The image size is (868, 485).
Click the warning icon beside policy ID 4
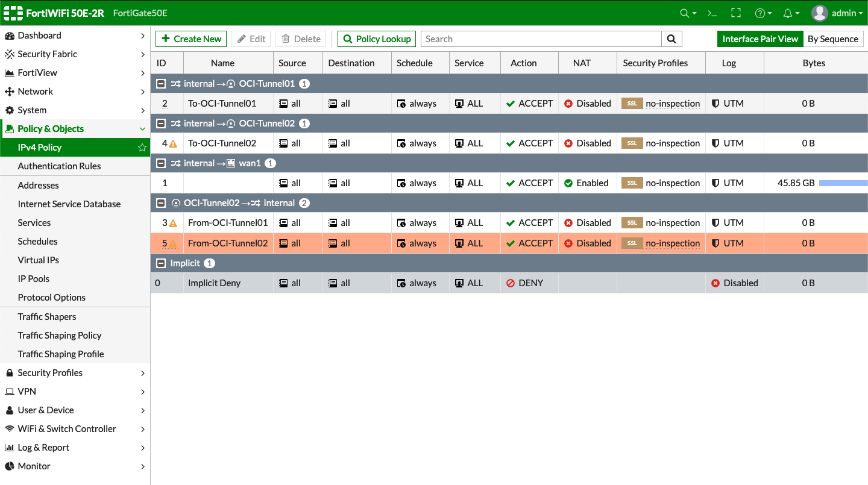pyautogui.click(x=173, y=143)
